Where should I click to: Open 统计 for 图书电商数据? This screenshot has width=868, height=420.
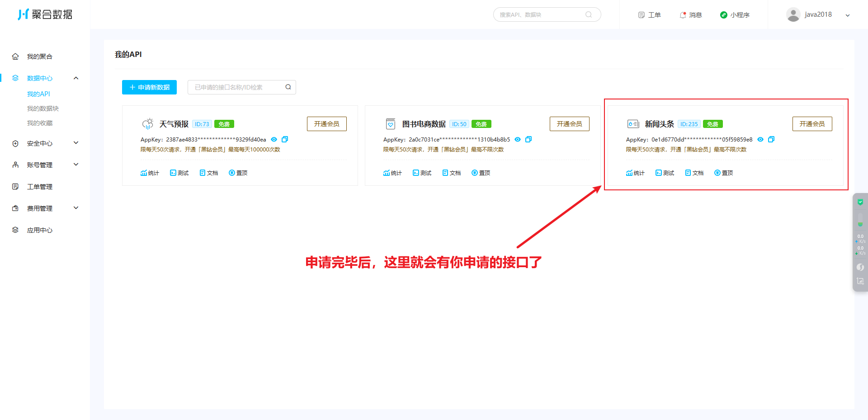[x=392, y=173]
